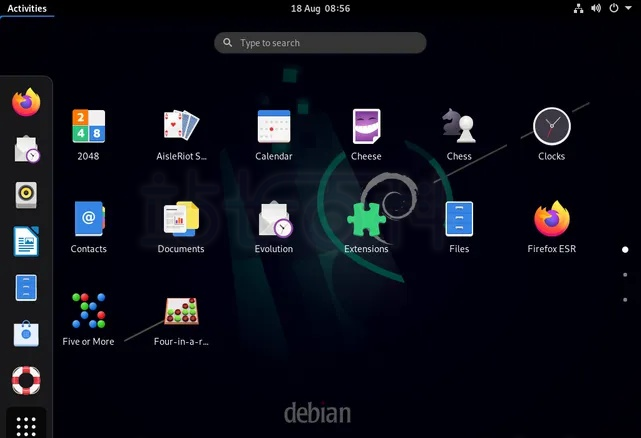
Task: Click the "Extensions" label text
Action: point(366,249)
